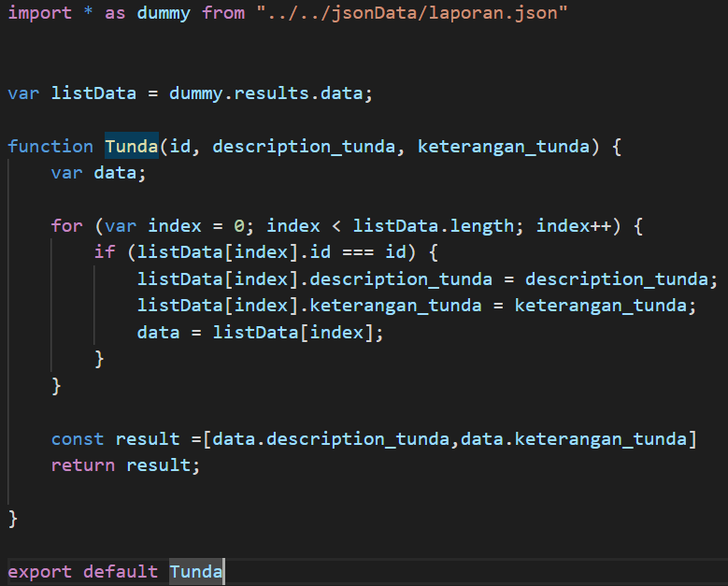728x586 pixels.
Task: Click the 'for' keyword of the loop
Action: click(67, 226)
